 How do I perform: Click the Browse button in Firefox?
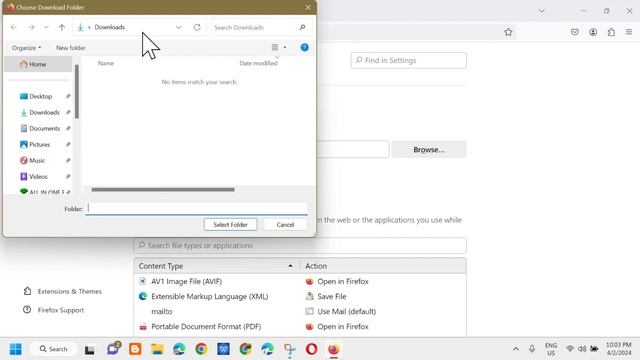[429, 149]
